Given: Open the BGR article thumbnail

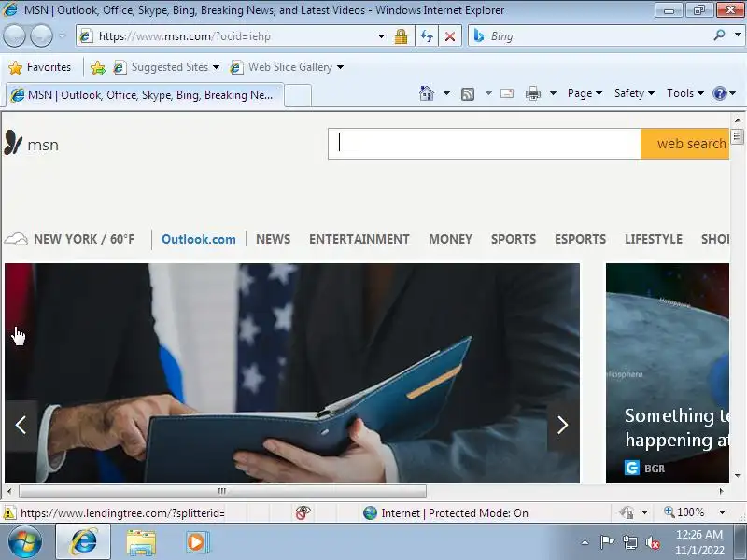Looking at the screenshot, I should [x=668, y=372].
